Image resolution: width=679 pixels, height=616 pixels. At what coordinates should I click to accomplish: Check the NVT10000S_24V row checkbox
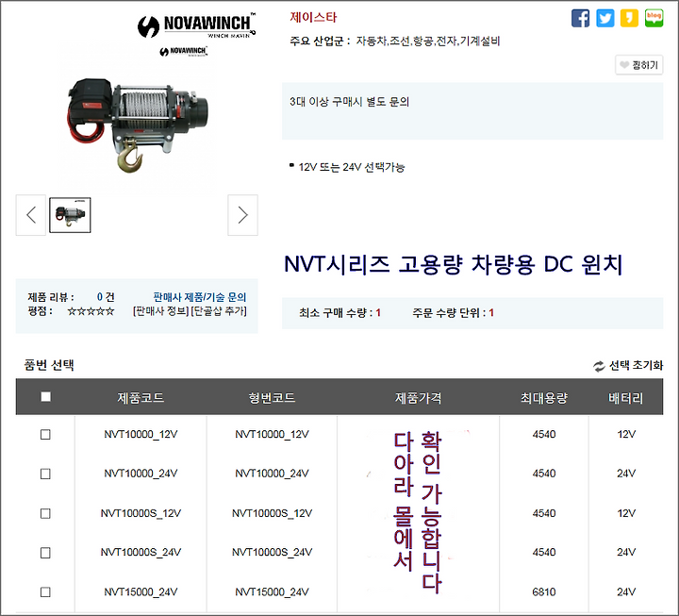pos(45,553)
